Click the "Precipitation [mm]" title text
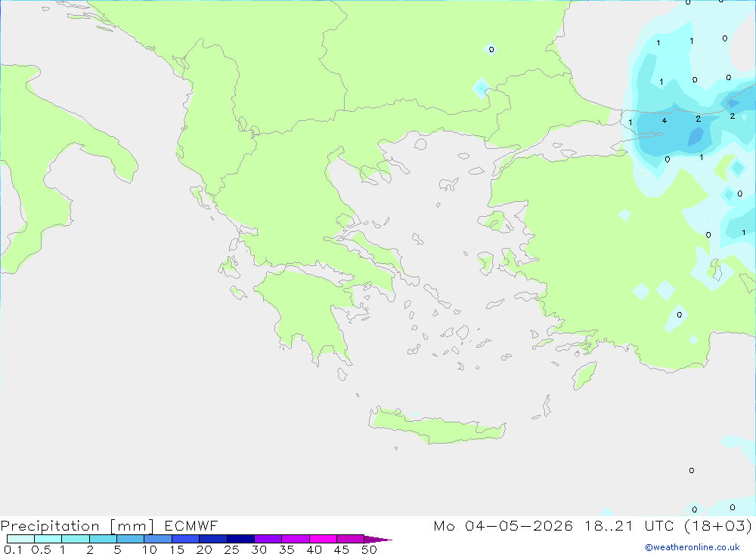The height and width of the screenshot is (554, 756). [x=77, y=526]
